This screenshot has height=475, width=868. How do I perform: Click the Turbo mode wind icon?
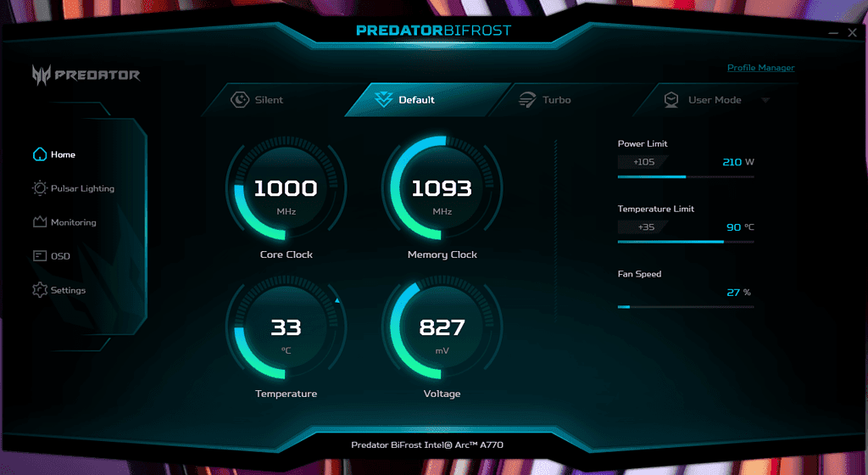tap(527, 100)
